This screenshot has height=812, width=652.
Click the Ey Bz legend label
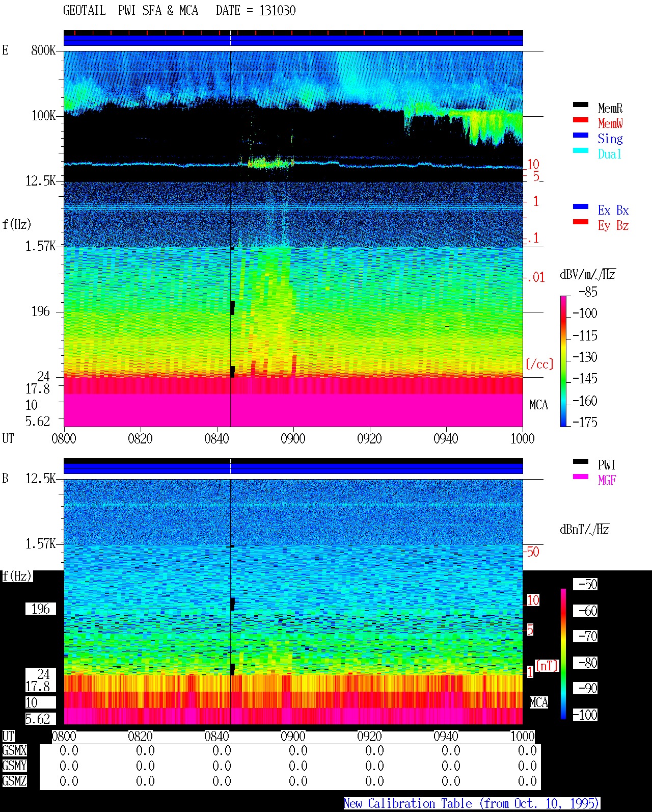pyautogui.click(x=613, y=225)
